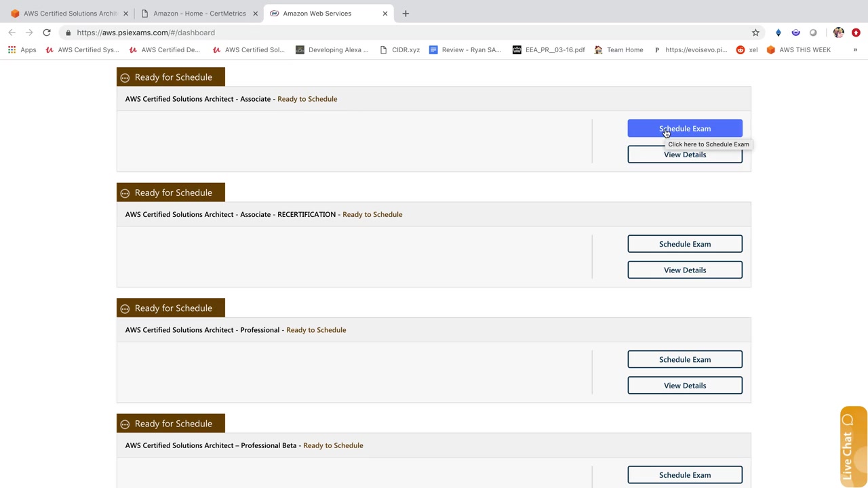Reload the PSI exams dashboard page

click(47, 33)
